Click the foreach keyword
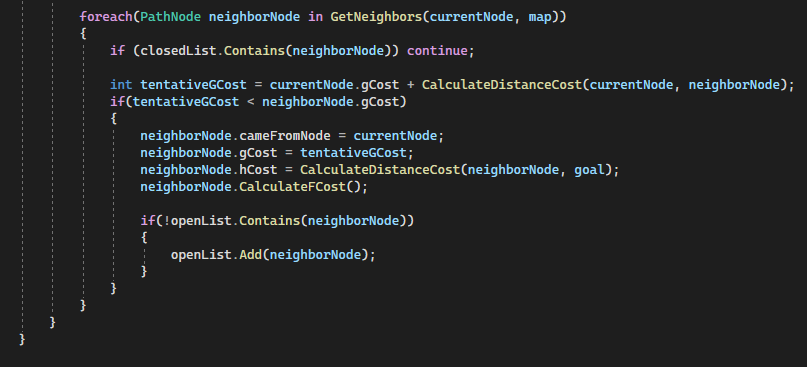The width and height of the screenshot is (807, 367). [106, 16]
